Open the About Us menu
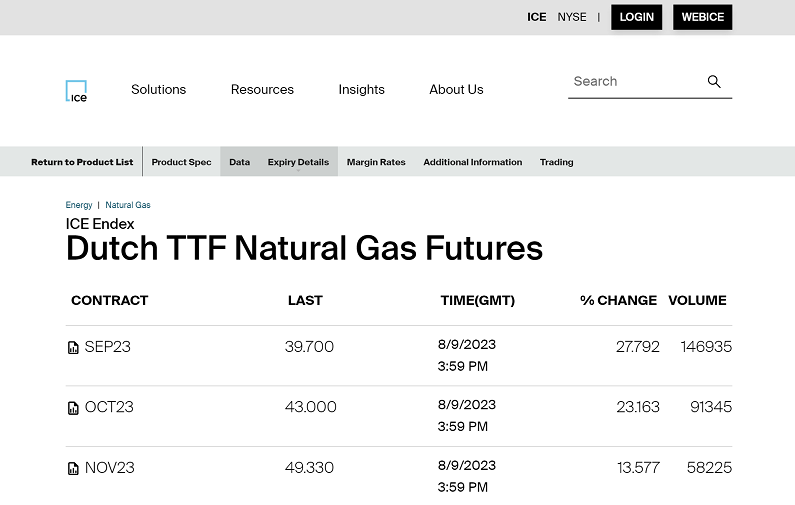This screenshot has height=505, width=795. pyautogui.click(x=456, y=90)
